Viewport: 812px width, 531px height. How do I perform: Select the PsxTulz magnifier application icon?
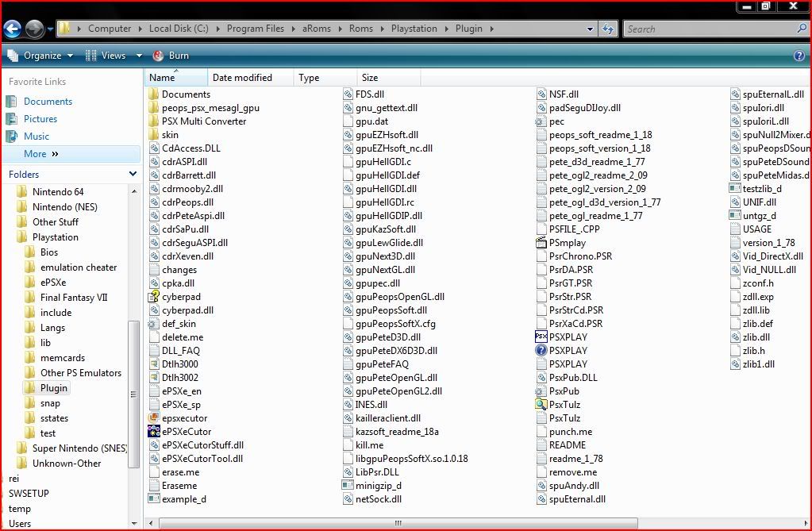(541, 404)
